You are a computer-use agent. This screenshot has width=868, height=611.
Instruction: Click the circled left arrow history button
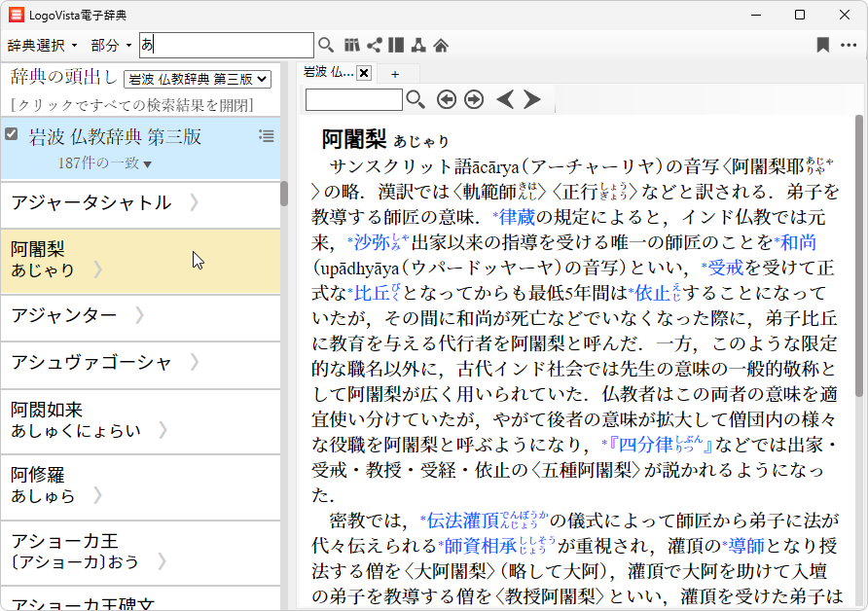(446, 99)
